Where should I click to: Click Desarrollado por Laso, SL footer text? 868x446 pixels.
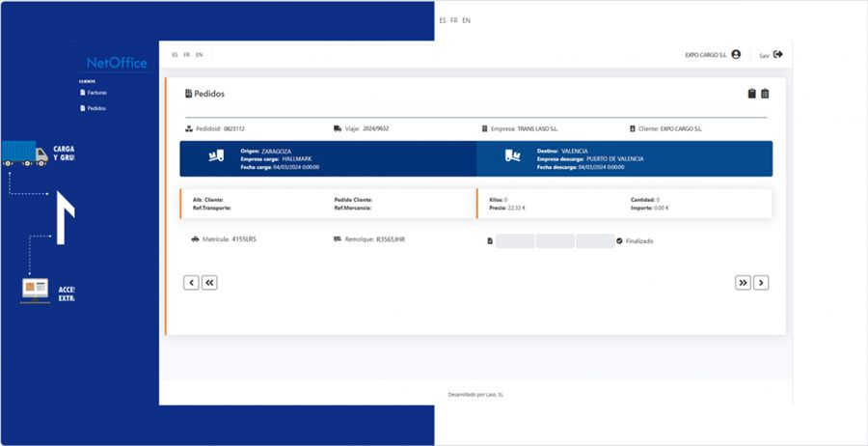pos(475,395)
